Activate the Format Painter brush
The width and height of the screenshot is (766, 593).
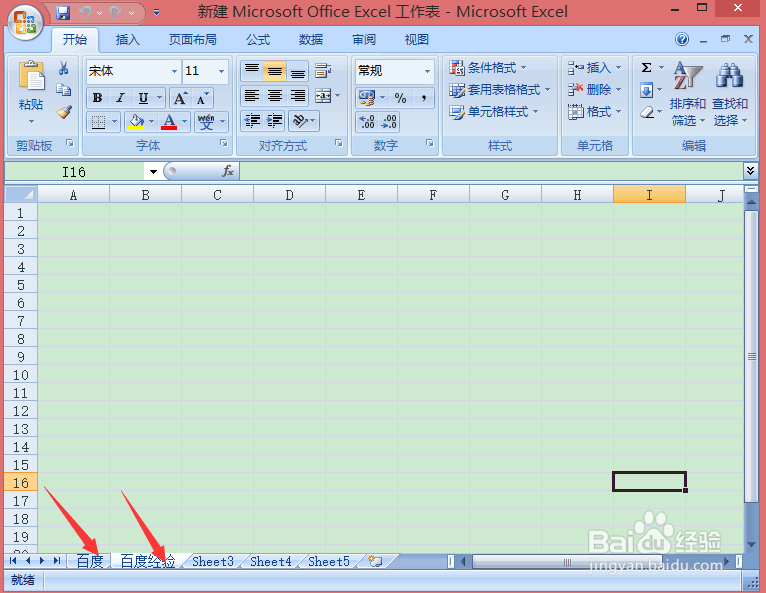click(64, 112)
